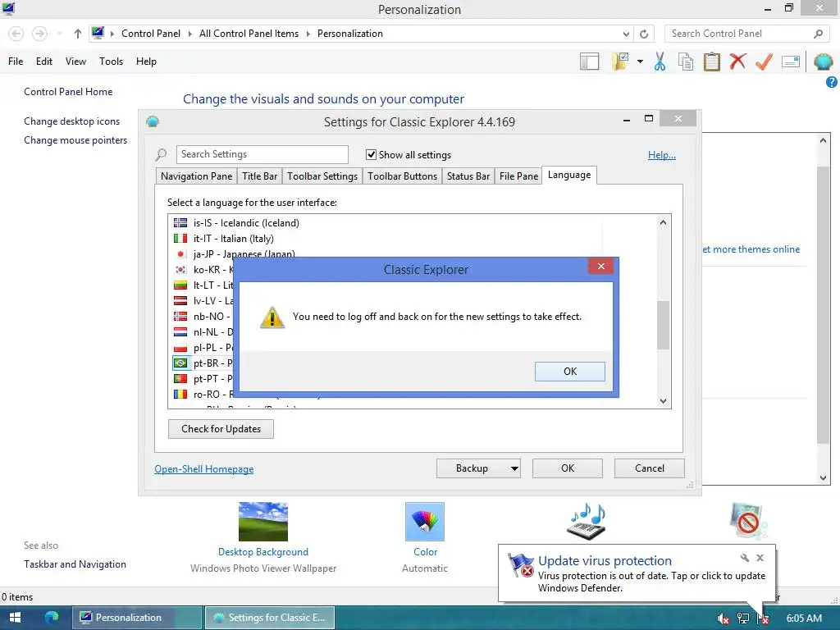The height and width of the screenshot is (630, 840).
Task: Select the orange checkmark Properties icon
Action: (764, 62)
